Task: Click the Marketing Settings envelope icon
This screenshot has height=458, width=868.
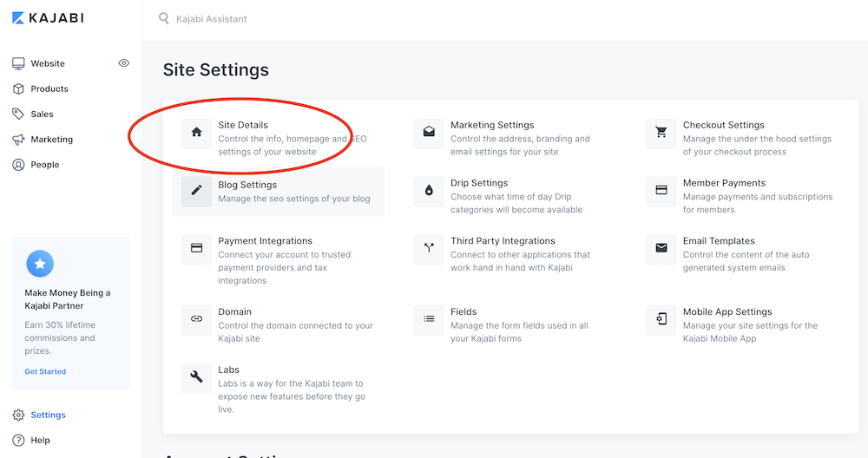Action: tap(429, 132)
